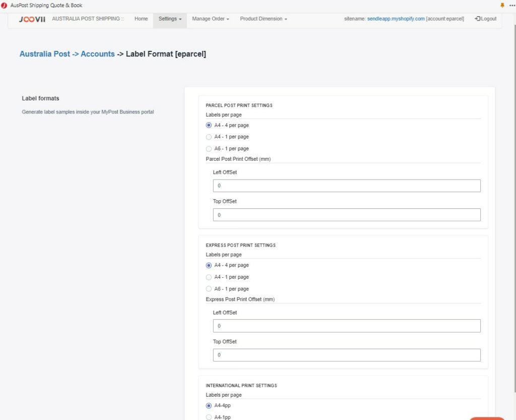Click the Label Format [eparcel] breadcrumb text
This screenshot has width=516, height=420.
pyautogui.click(x=166, y=54)
